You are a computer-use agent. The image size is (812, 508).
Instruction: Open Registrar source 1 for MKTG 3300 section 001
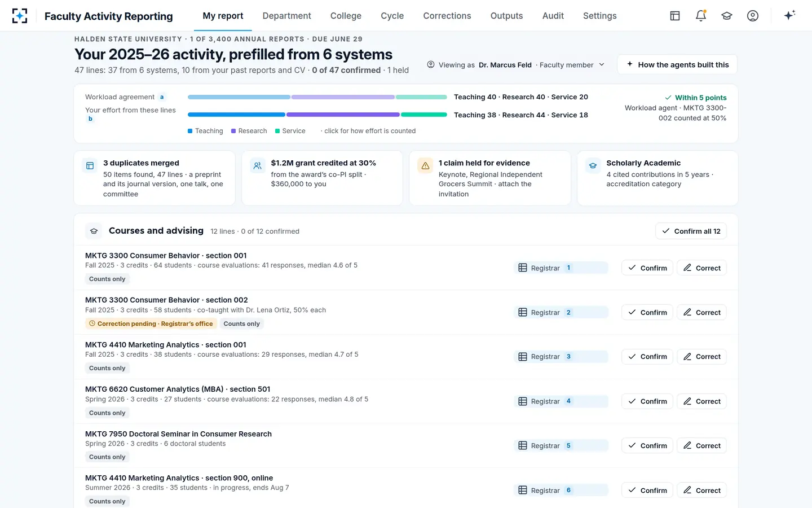point(562,268)
